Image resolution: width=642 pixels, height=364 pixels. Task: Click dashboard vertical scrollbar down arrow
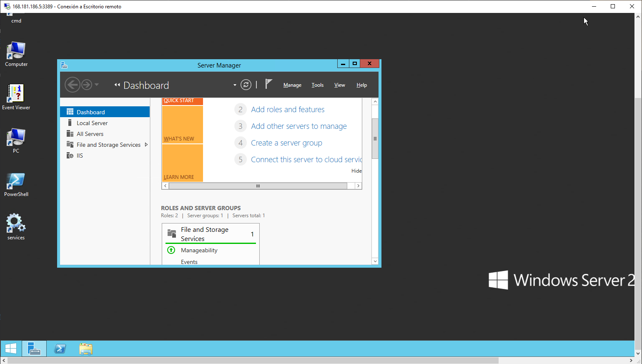[x=375, y=261]
